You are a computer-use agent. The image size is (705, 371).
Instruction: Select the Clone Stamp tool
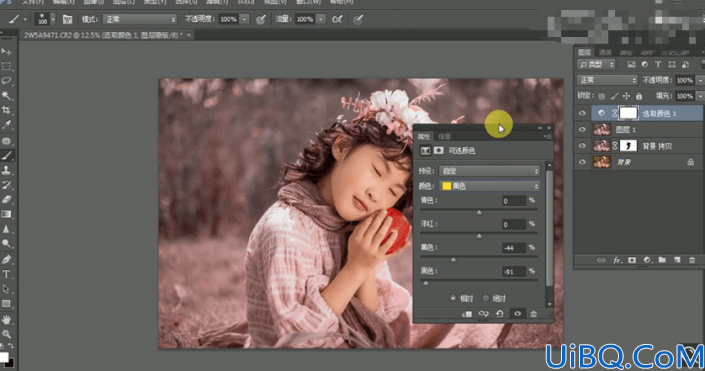[6, 170]
